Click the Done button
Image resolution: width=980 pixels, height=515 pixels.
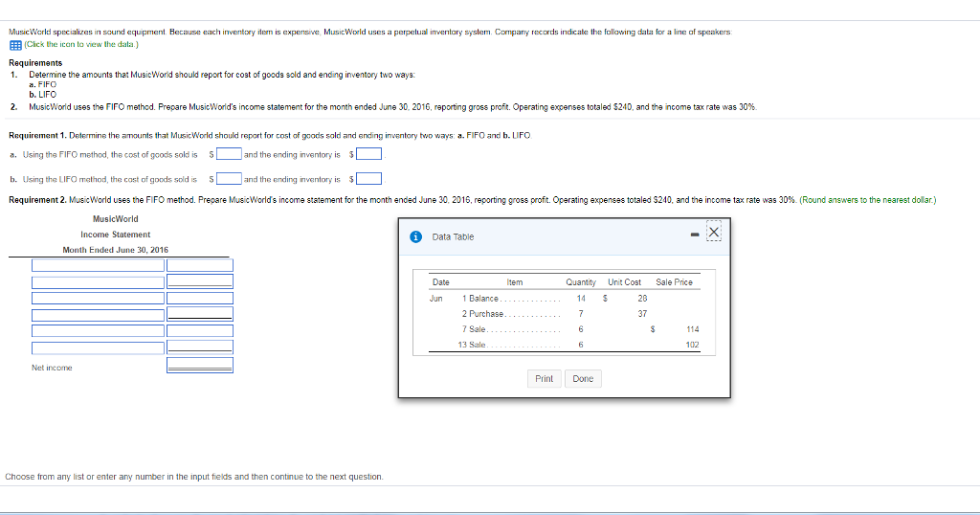[583, 379]
